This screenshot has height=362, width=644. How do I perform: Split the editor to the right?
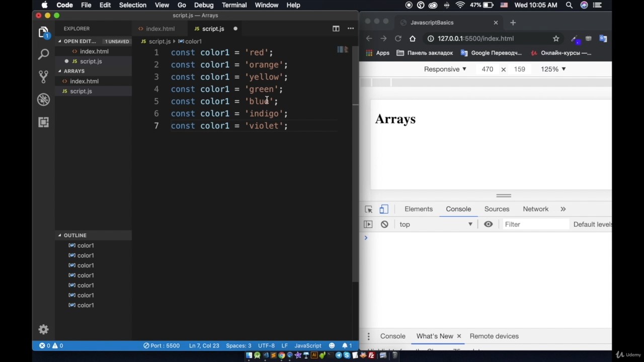pyautogui.click(x=336, y=29)
